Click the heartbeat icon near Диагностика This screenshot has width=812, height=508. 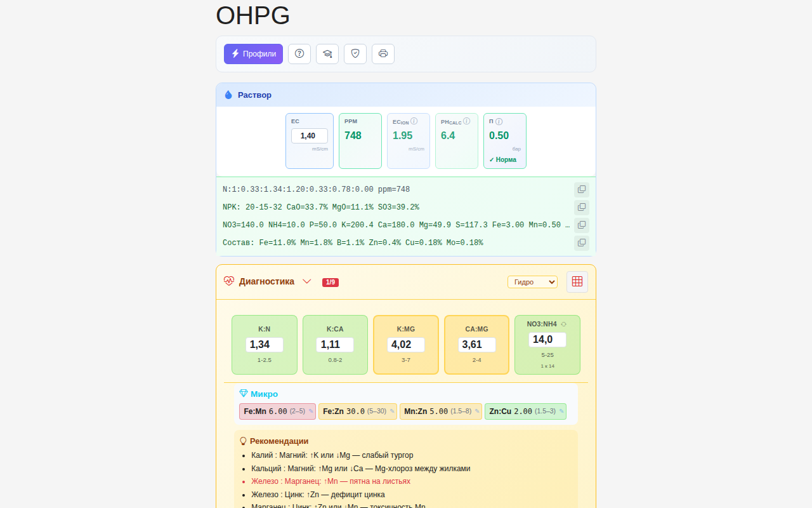229,281
